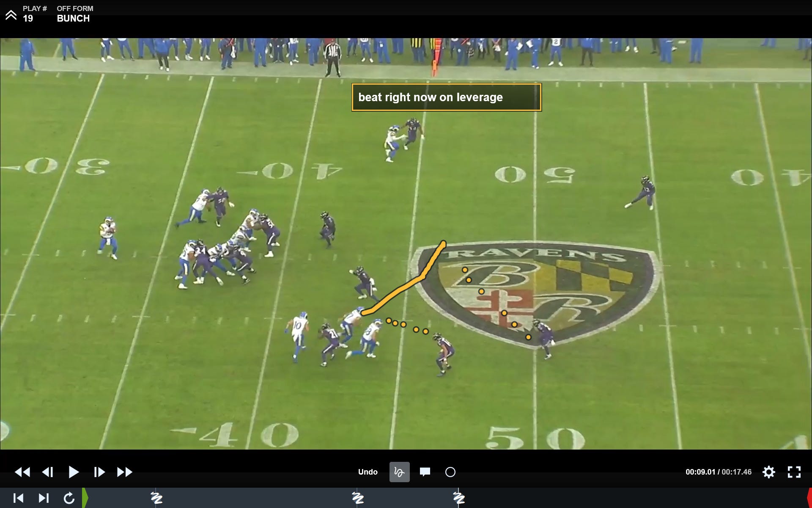Undo the last drawing
The height and width of the screenshot is (508, 812).
368,472
